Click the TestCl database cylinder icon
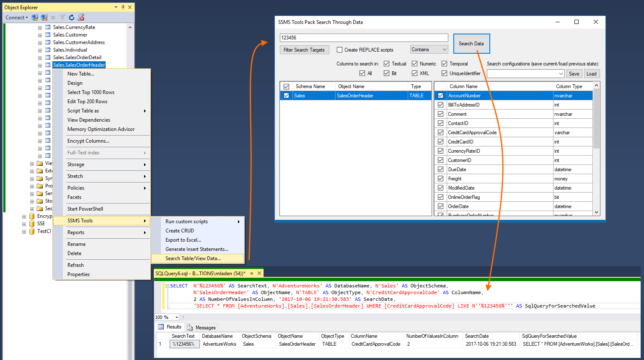The image size is (644, 360). 32,231
